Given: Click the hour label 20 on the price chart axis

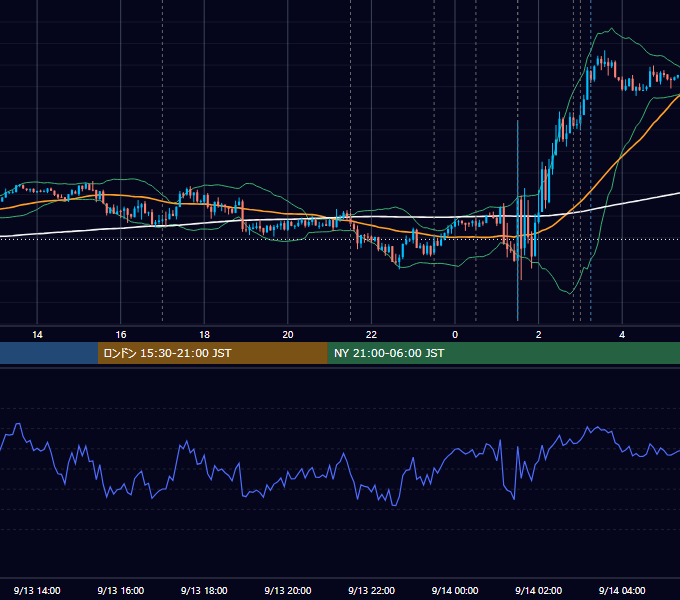Looking at the screenshot, I should [x=288, y=335].
